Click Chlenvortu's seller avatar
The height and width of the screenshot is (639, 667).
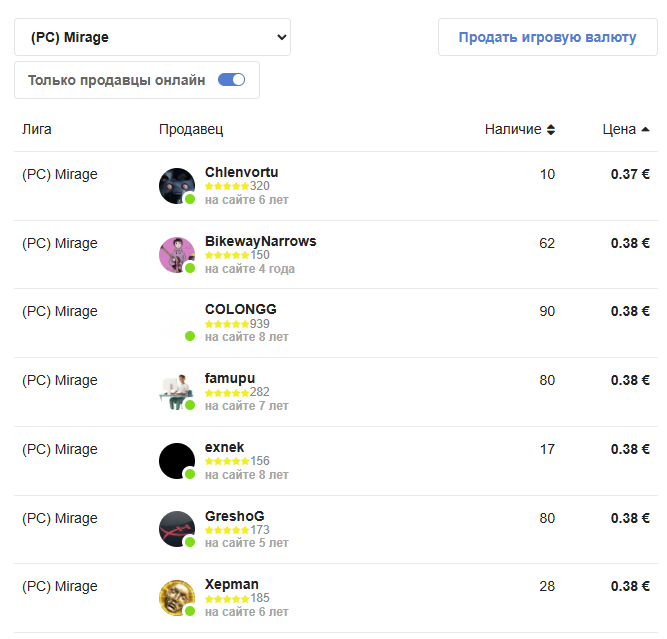176,186
